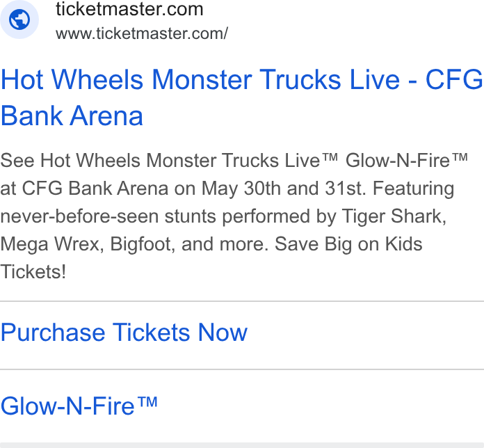Click the www.ticketmaster.com/ URL text

point(142,33)
